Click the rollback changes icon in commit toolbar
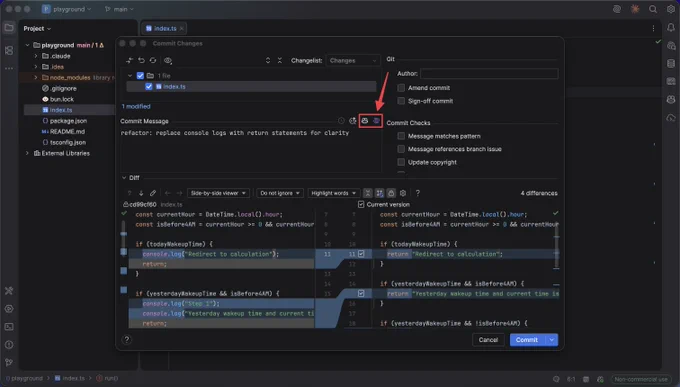This screenshot has height=387, width=680. pos(141,60)
